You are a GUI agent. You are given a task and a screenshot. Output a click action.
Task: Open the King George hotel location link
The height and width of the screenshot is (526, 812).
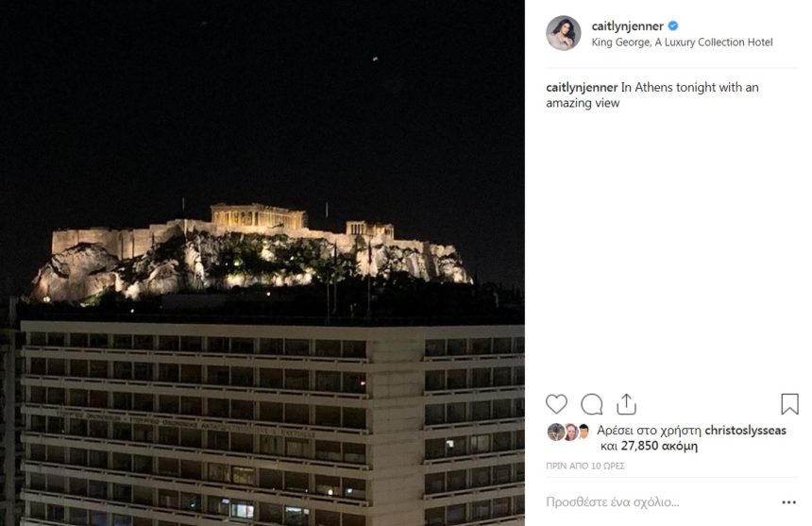pos(682,42)
